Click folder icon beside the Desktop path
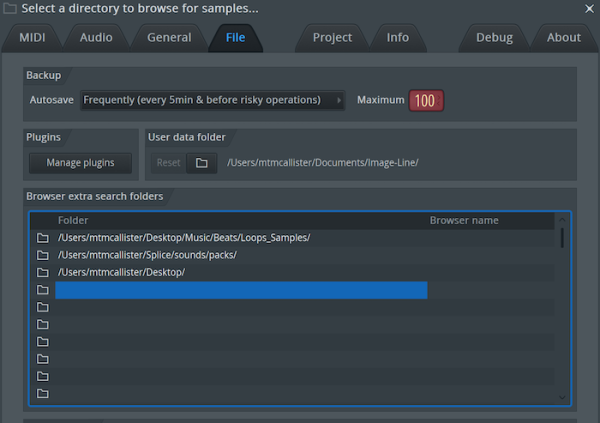The image size is (600, 423). point(42,272)
